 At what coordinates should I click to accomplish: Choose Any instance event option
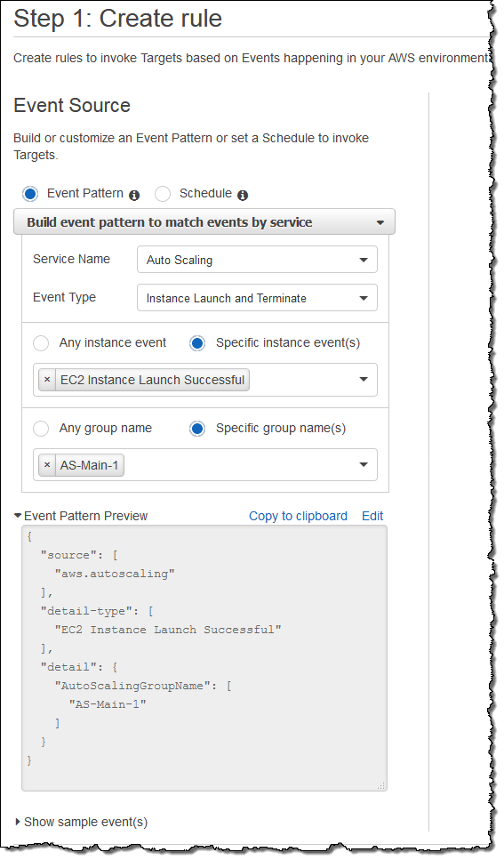pyautogui.click(x=41, y=343)
